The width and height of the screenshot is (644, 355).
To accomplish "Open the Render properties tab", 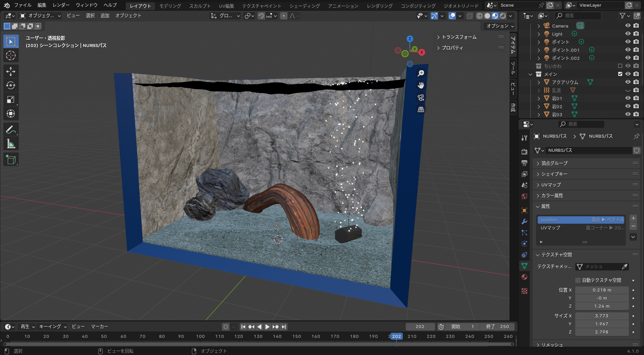I will click(525, 152).
